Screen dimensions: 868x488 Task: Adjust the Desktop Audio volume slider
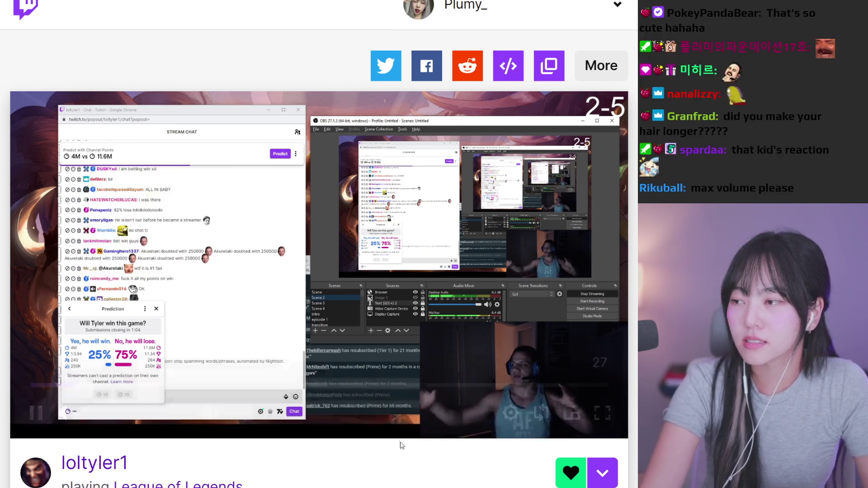[x=455, y=304]
